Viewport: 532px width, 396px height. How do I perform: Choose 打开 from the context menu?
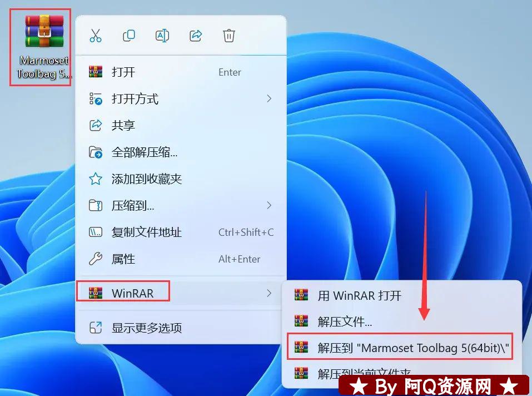coord(123,72)
